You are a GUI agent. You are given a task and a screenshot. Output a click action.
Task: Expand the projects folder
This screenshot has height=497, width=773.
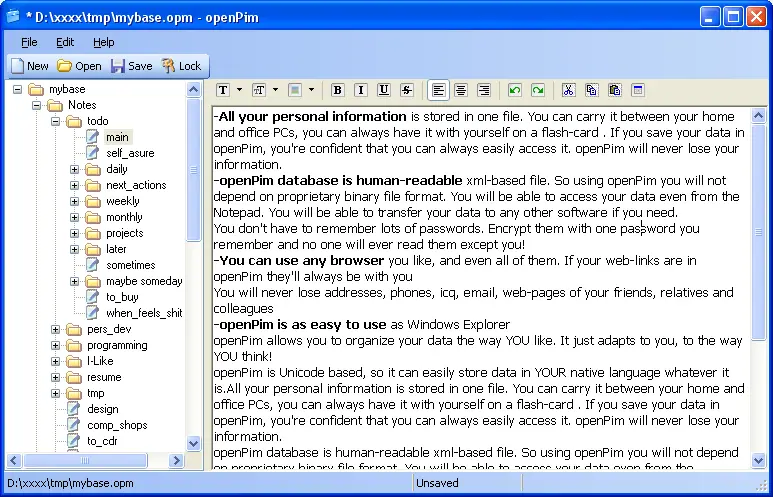74,233
